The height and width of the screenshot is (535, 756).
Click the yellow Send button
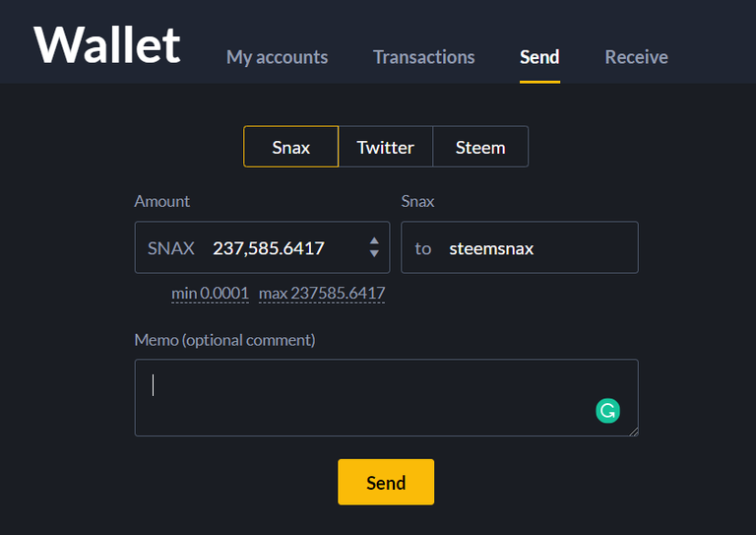coord(386,482)
